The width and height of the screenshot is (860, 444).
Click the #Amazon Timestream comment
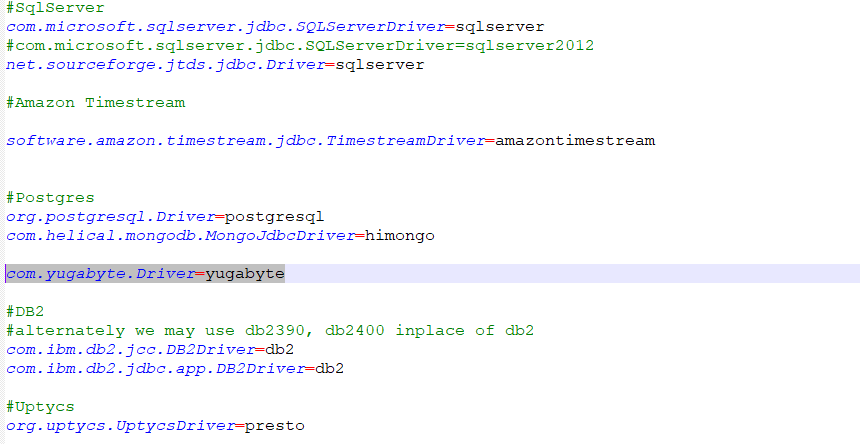pos(95,103)
